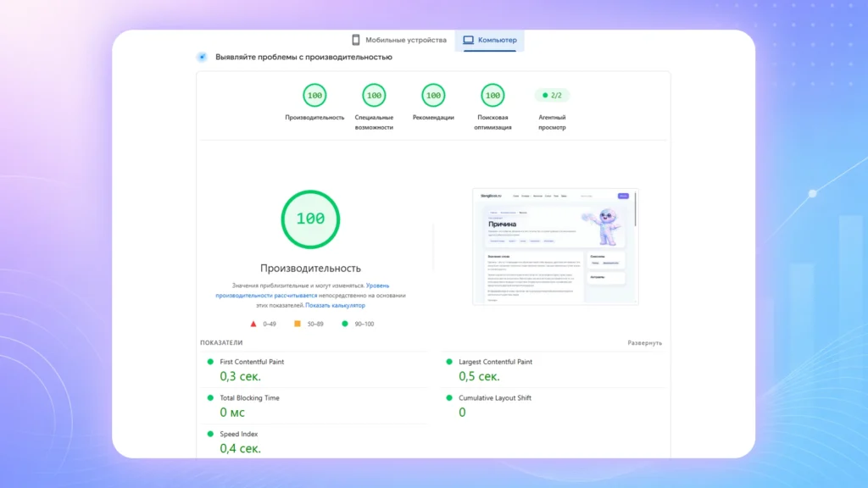The width and height of the screenshot is (868, 488).
Task: Click the green dot beside First Contentful Paint
Action: click(210, 362)
